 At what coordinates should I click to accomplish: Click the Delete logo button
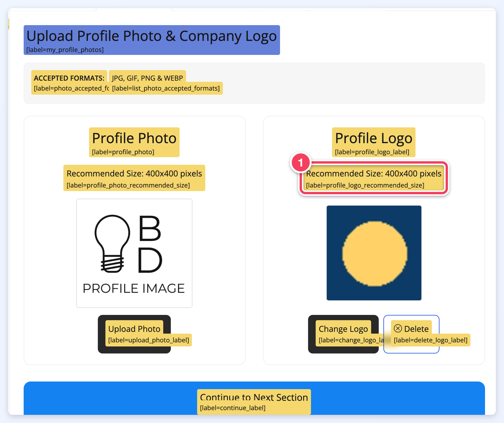click(x=411, y=334)
